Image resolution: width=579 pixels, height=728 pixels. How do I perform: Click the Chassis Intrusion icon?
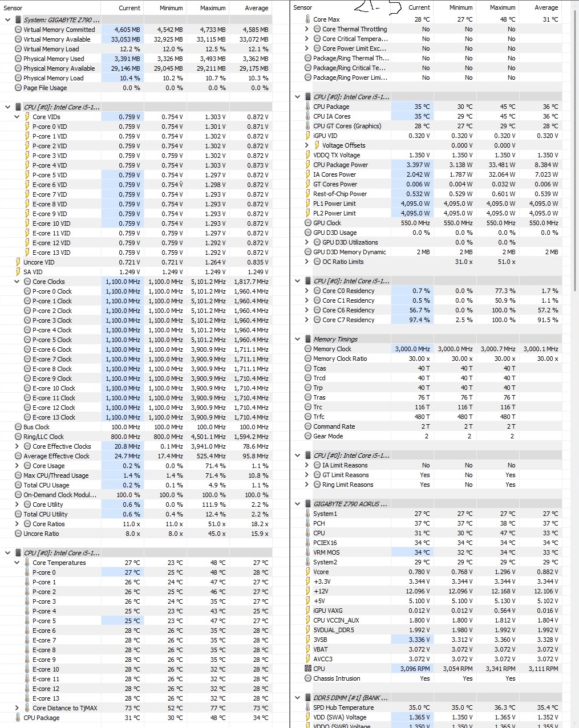click(308, 678)
